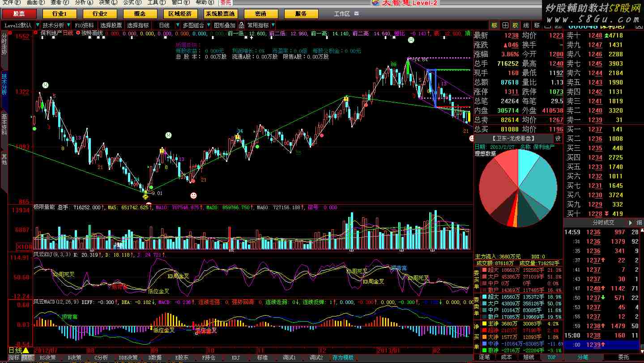Click the 选择股票 toolbar item
The image size is (644, 363).
tap(111, 25)
